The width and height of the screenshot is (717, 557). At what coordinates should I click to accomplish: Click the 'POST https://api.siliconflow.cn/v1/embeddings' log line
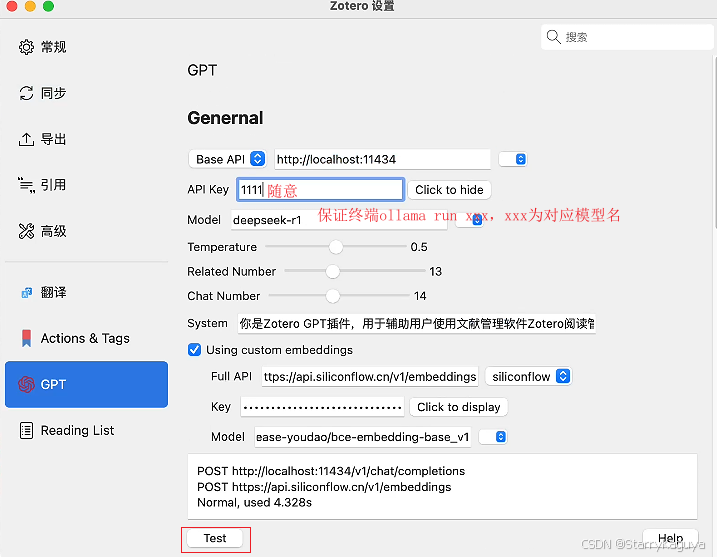[x=324, y=487]
